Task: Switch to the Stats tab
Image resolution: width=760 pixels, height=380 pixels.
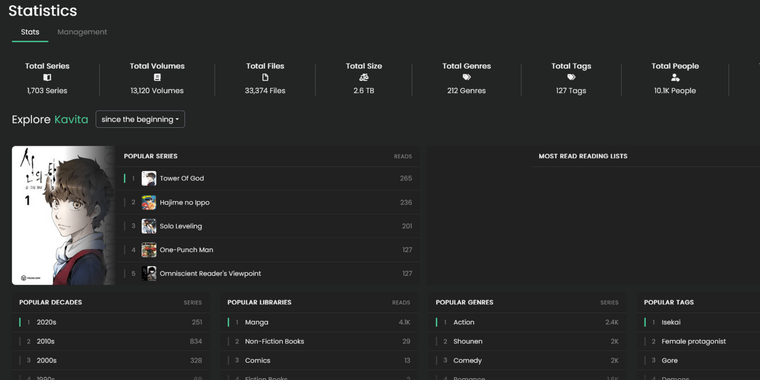Action: [30, 32]
